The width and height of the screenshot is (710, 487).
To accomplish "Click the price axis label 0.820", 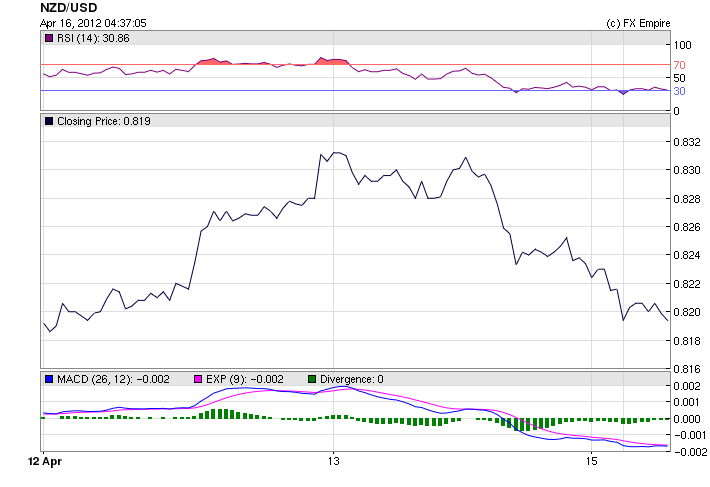I will coord(687,312).
